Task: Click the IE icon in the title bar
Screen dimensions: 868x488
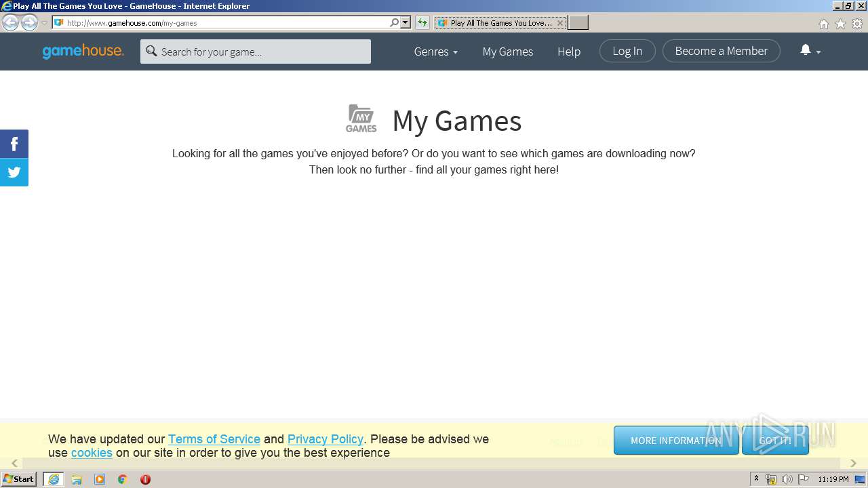Action: pyautogui.click(x=7, y=6)
